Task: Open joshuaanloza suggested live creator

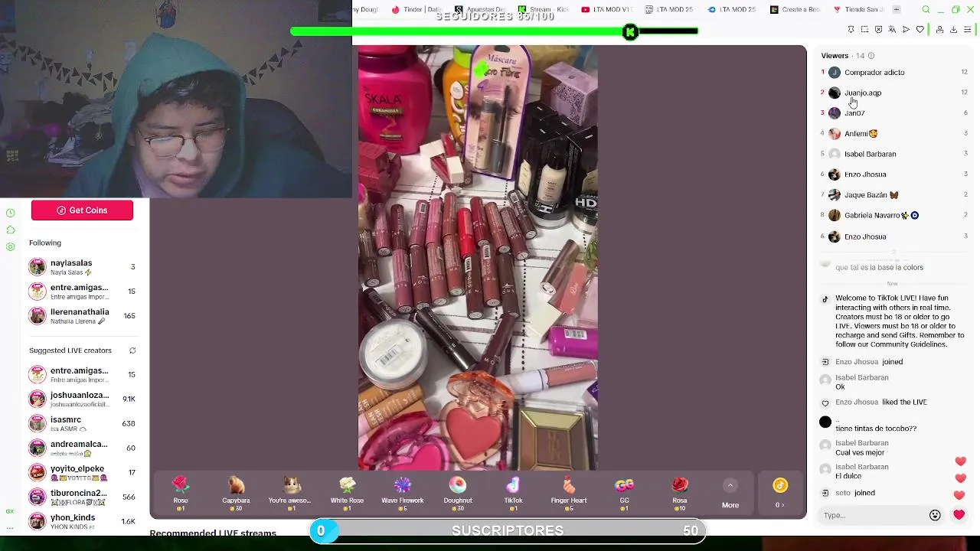Action: 82,399
